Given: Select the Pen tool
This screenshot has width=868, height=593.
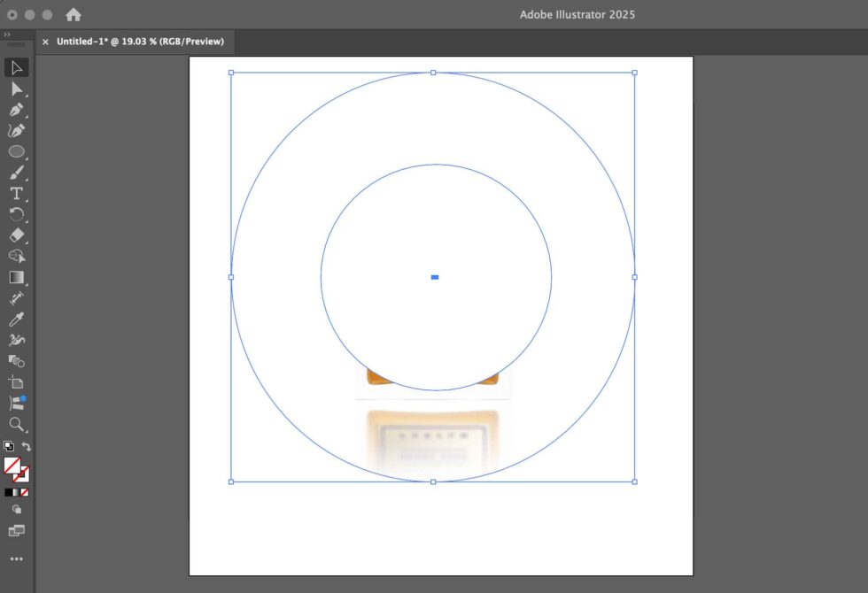Looking at the screenshot, I should pos(16,110).
